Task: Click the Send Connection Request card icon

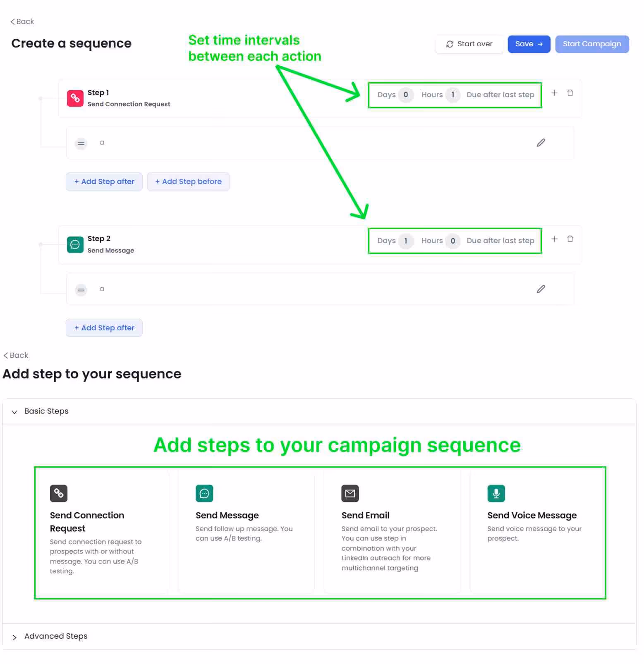Action: pyautogui.click(x=59, y=493)
